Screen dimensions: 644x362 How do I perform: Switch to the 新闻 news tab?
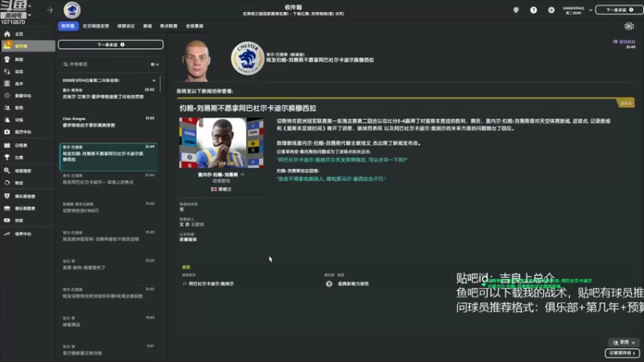click(147, 26)
